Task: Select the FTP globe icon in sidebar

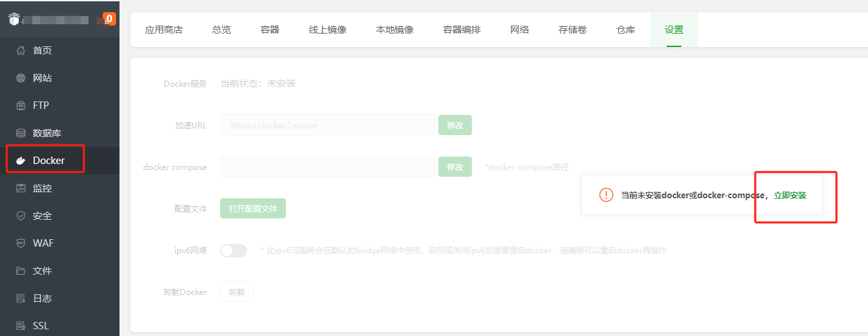Action: pyautogui.click(x=21, y=106)
